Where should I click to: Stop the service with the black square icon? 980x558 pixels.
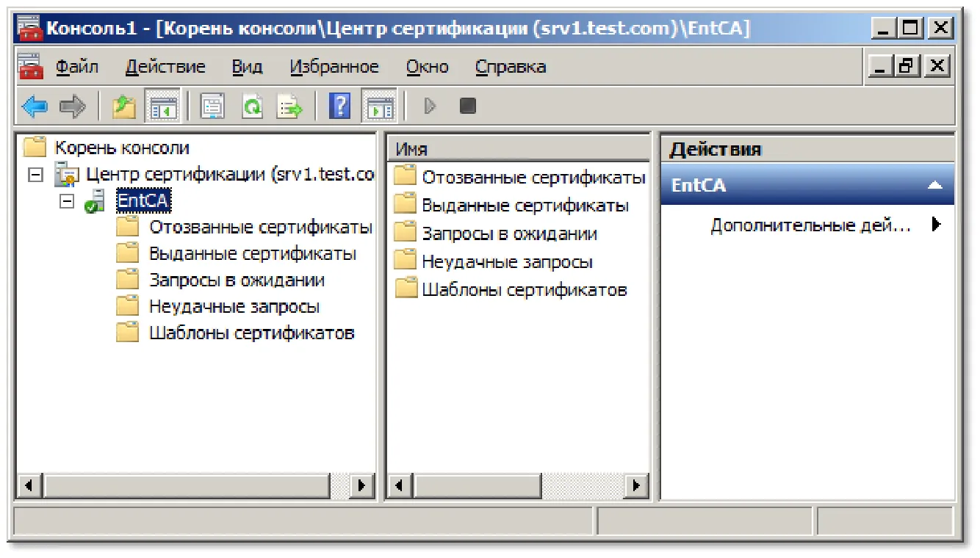tap(468, 106)
